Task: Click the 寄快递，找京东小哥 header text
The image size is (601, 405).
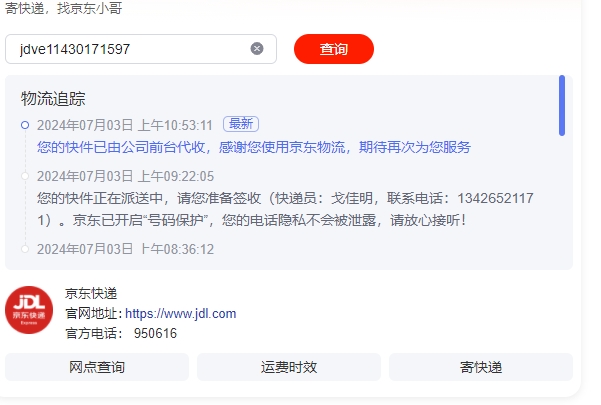Action: tap(64, 8)
